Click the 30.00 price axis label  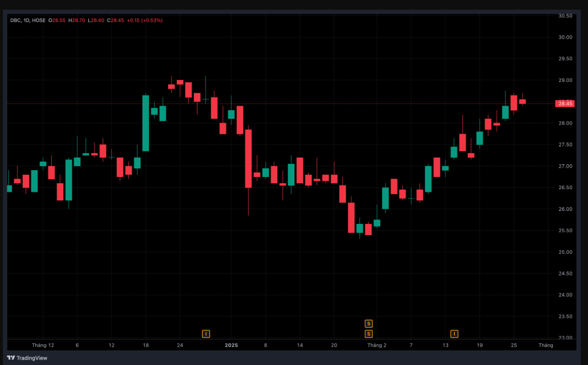565,37
